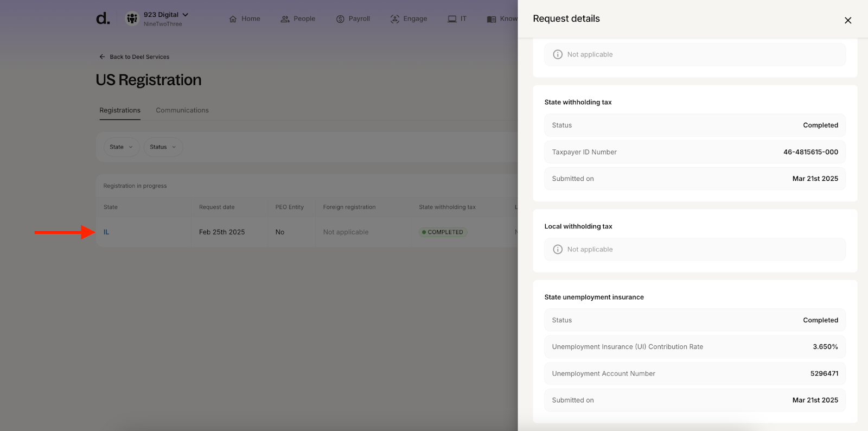The width and height of the screenshot is (868, 431).
Task: Click the State unemployment insurance heading
Action: tap(594, 297)
